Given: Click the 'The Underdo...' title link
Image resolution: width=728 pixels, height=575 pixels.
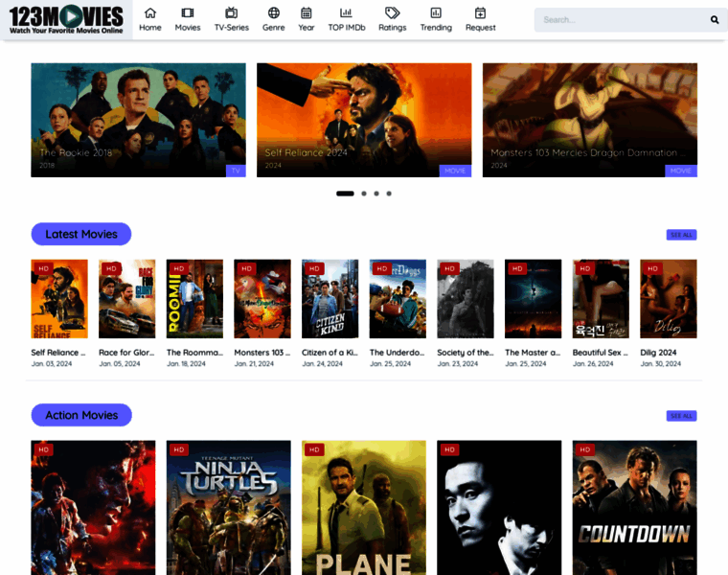Looking at the screenshot, I should pyautogui.click(x=397, y=353).
